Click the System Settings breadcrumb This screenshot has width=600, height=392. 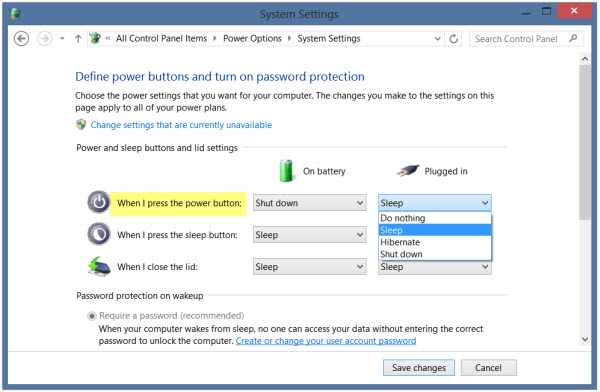[329, 39]
